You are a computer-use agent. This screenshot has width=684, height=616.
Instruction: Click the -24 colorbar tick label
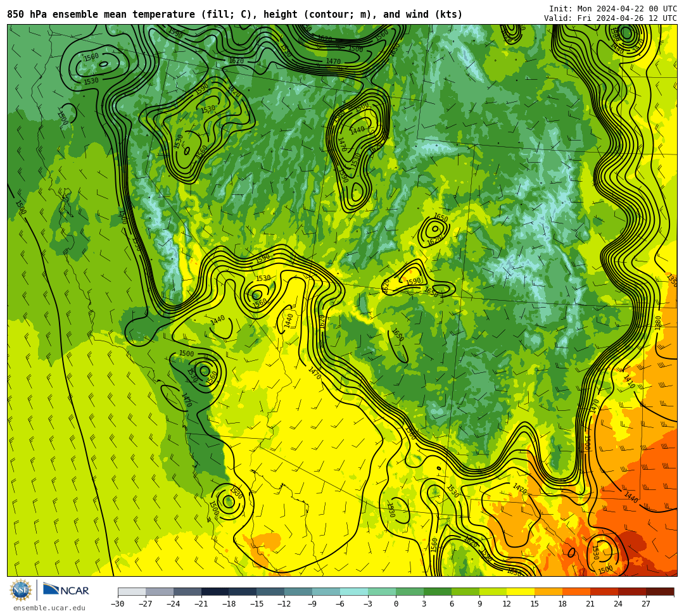pyautogui.click(x=174, y=604)
